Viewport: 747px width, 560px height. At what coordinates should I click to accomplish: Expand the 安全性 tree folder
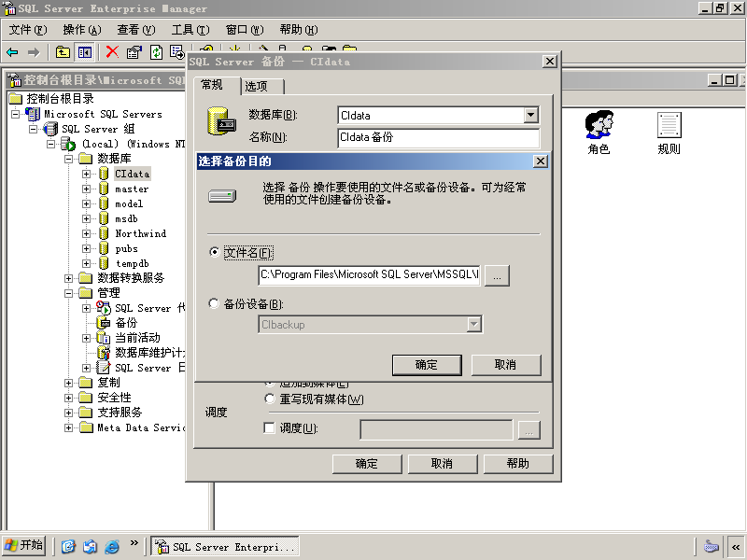coord(68,398)
